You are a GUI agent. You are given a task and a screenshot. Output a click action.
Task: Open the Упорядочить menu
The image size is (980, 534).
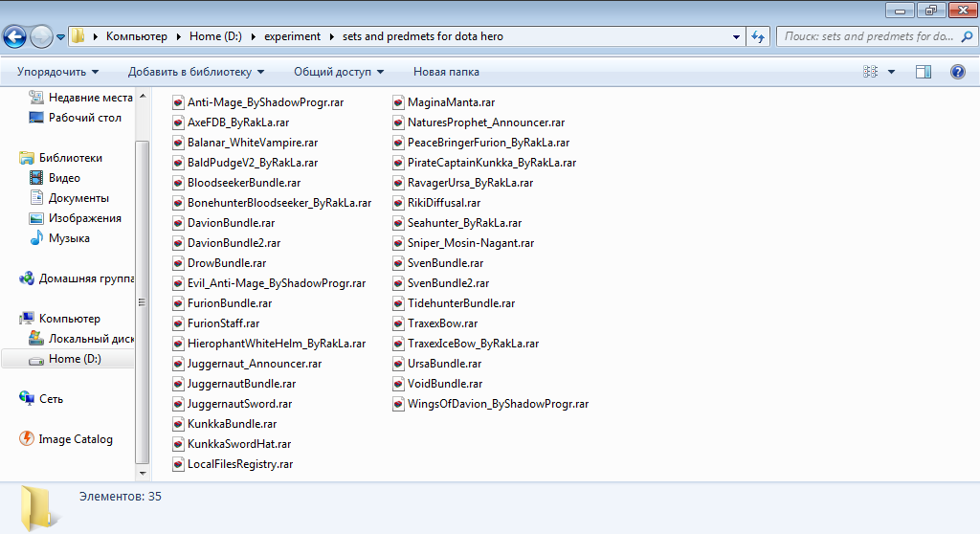57,72
